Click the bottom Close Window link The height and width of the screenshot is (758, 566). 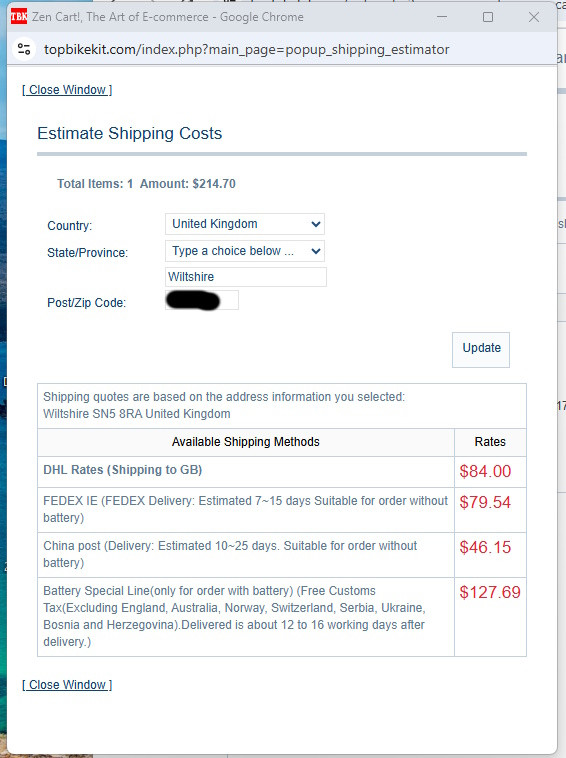click(x=67, y=685)
